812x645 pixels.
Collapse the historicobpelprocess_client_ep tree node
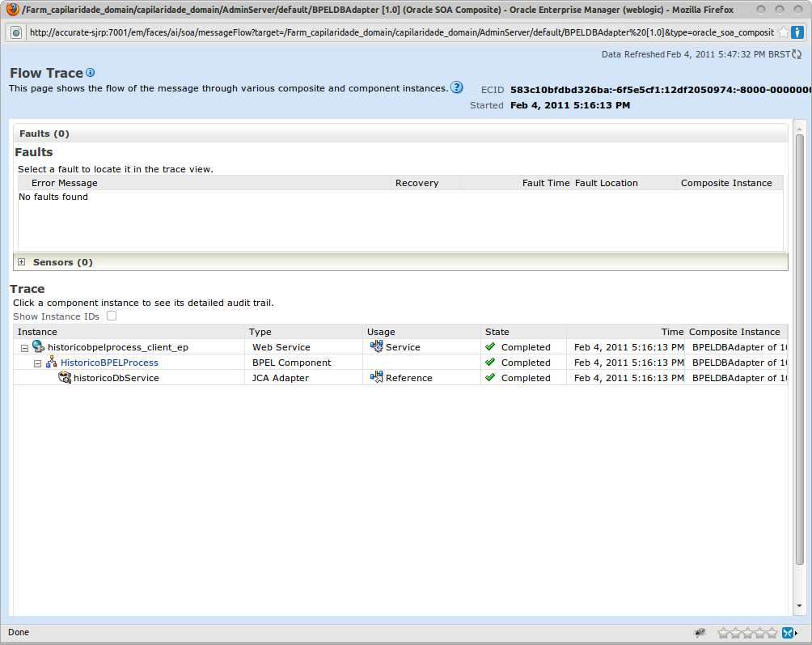pyautogui.click(x=24, y=348)
